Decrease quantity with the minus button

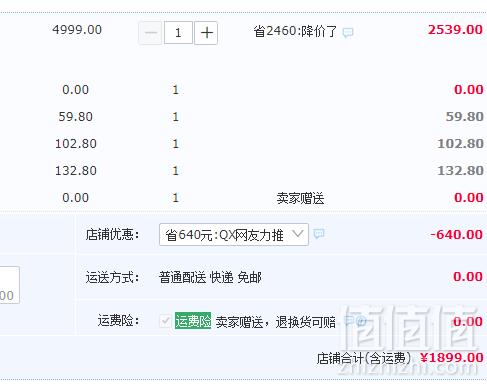tap(150, 33)
